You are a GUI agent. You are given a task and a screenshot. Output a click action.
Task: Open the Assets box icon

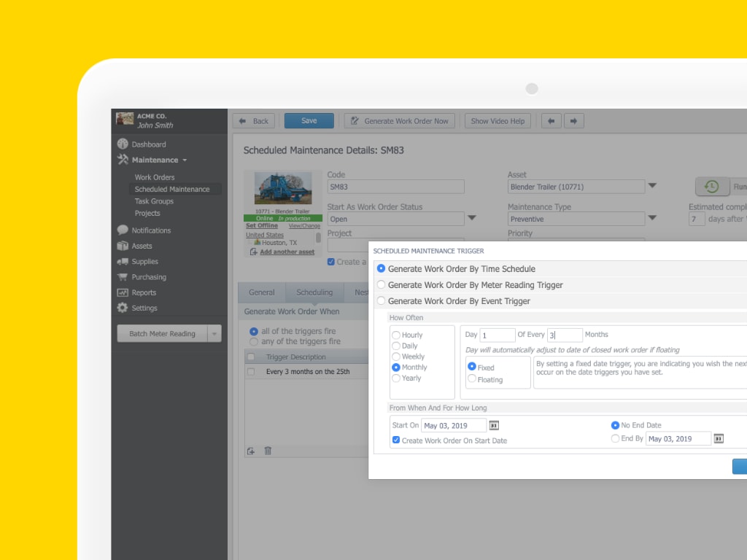pos(123,246)
